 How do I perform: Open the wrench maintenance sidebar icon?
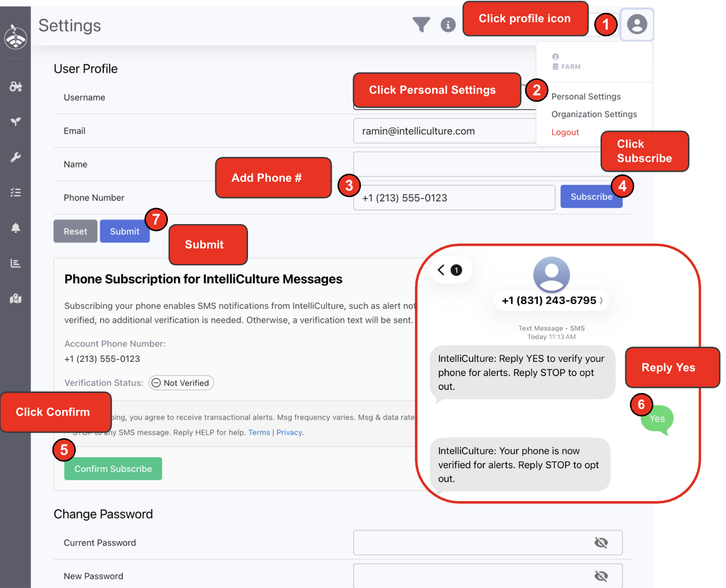[15, 157]
